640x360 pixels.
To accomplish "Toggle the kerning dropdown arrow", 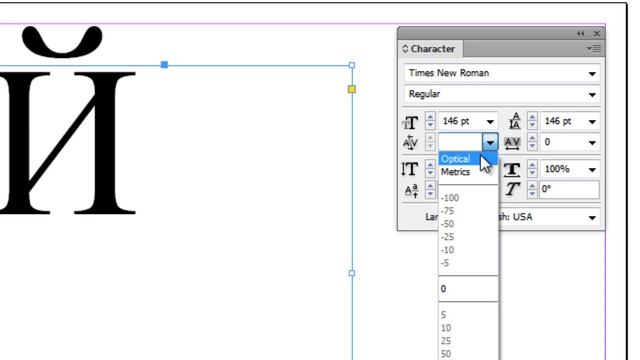I will coord(490,142).
